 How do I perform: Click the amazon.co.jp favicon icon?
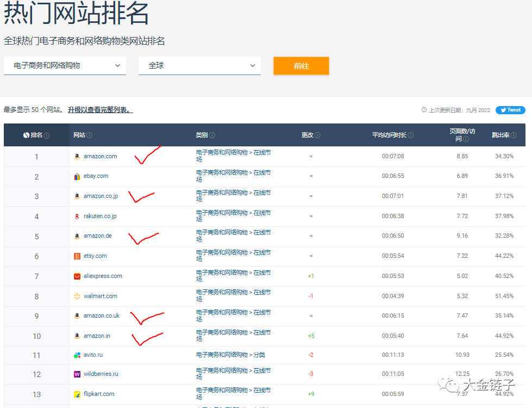pyautogui.click(x=77, y=196)
